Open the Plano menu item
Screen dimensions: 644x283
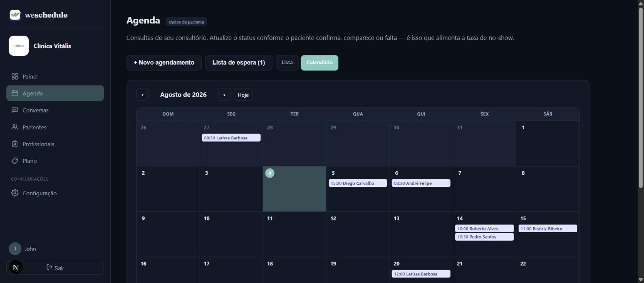[x=55, y=161]
